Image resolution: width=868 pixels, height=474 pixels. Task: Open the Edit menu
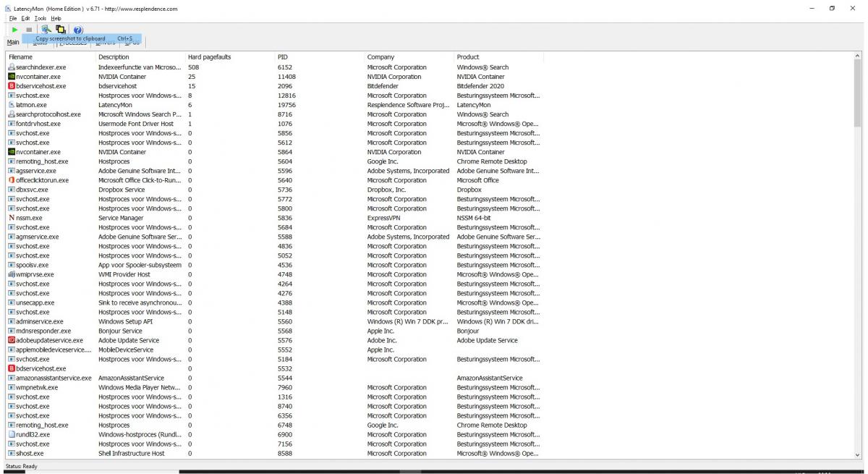[25, 18]
